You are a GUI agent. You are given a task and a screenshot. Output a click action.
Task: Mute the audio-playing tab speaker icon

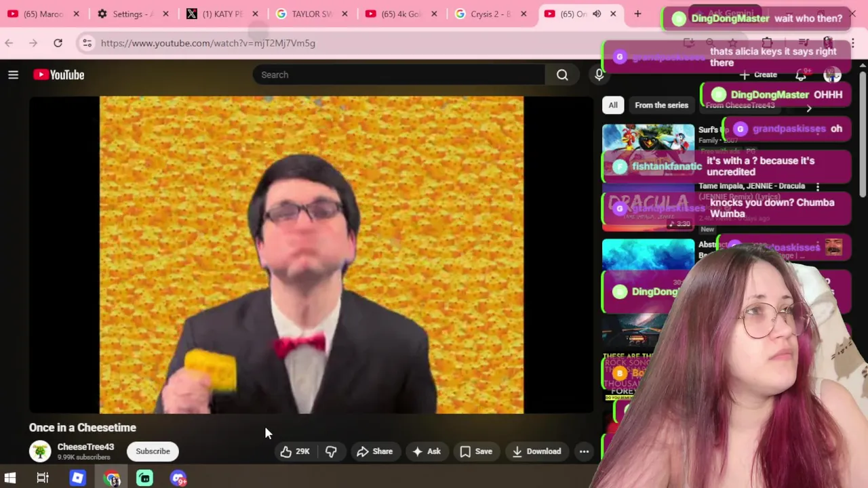coord(597,14)
